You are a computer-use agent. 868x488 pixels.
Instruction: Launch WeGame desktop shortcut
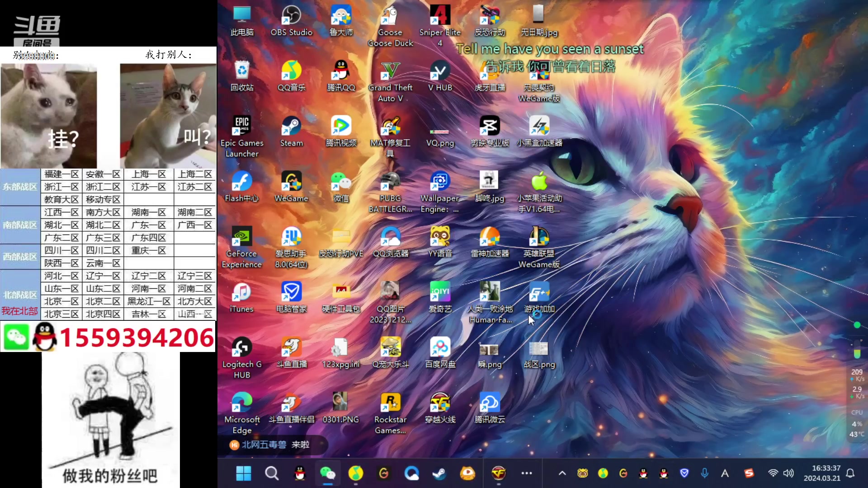point(292,187)
